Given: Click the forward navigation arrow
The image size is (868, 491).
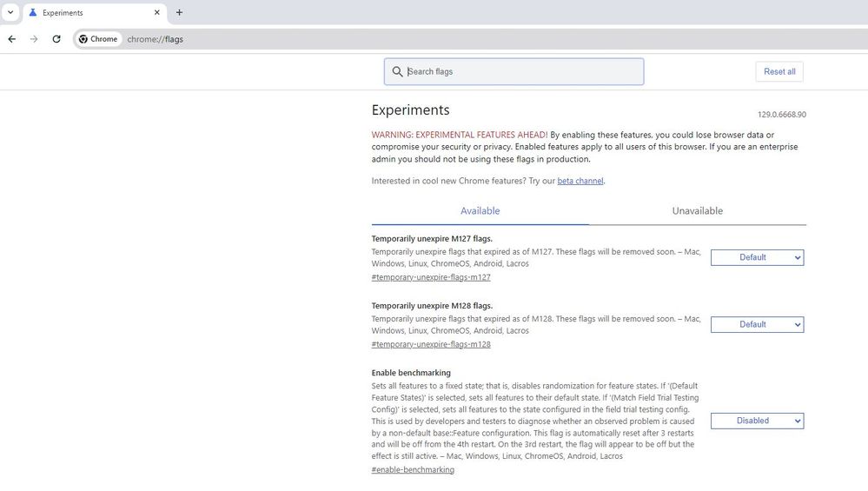Looking at the screenshot, I should pyautogui.click(x=34, y=39).
